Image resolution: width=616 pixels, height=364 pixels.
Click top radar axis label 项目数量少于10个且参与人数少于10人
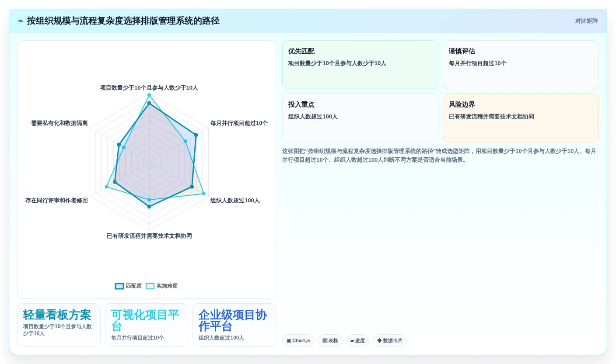149,88
